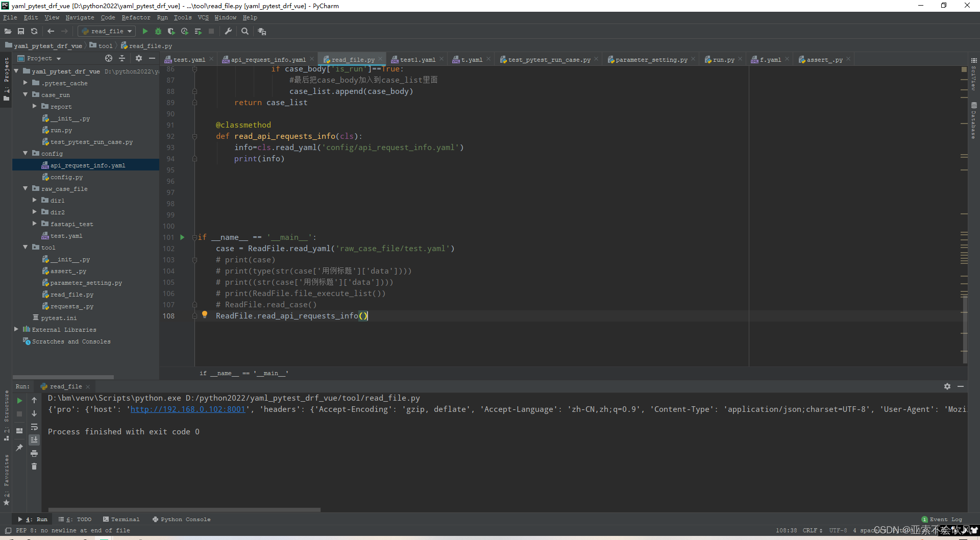Select pytest.ini in project tree
The image size is (980, 540).
pos(59,318)
